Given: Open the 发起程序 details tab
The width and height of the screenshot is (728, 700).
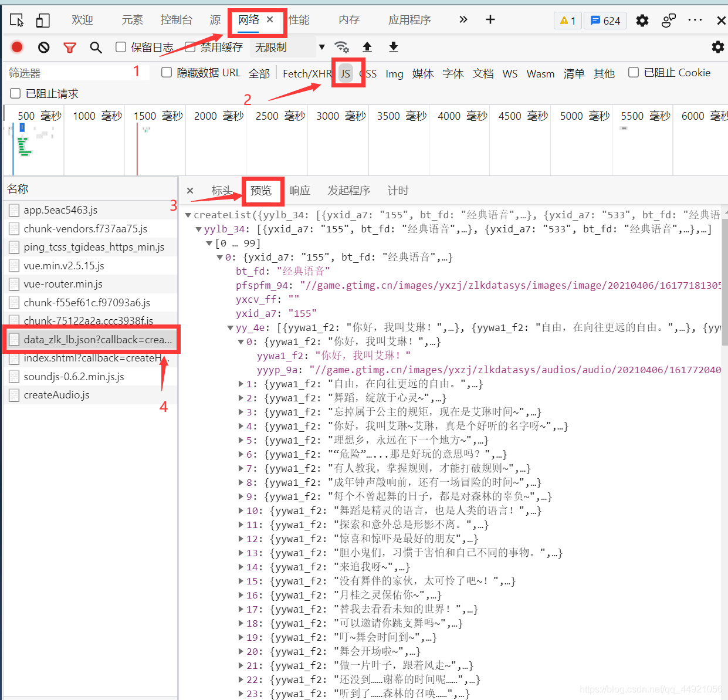Looking at the screenshot, I should click(x=349, y=191).
